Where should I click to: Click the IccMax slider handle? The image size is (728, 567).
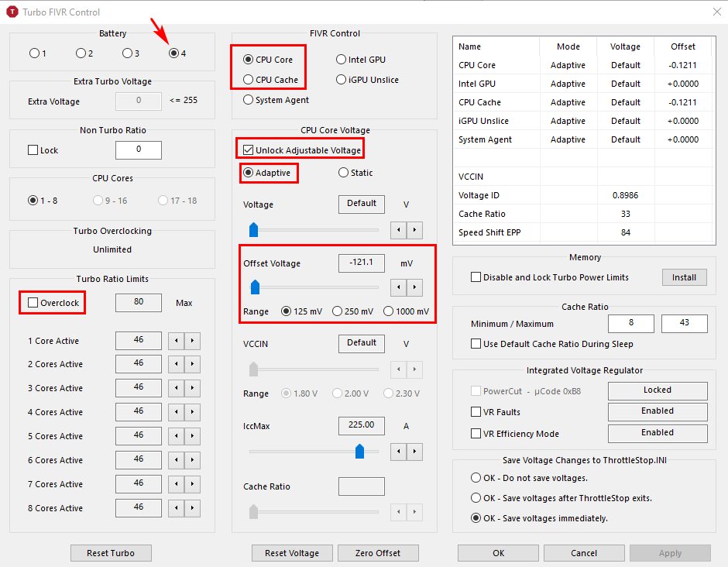359,451
